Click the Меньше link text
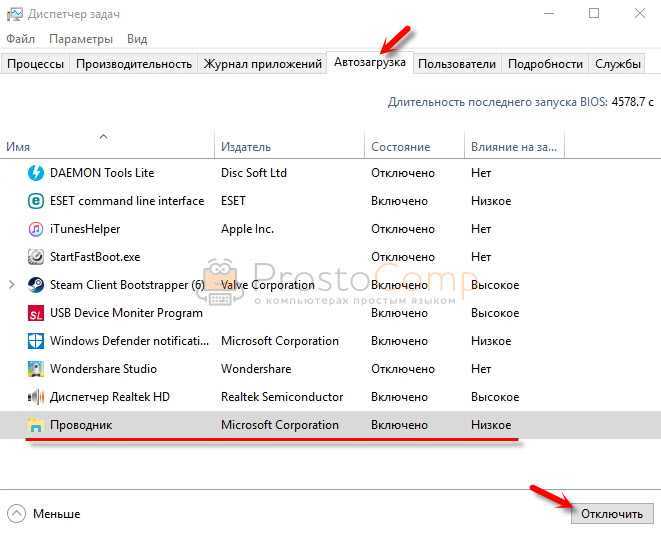Screen dimensions: 661x536 point(56,514)
